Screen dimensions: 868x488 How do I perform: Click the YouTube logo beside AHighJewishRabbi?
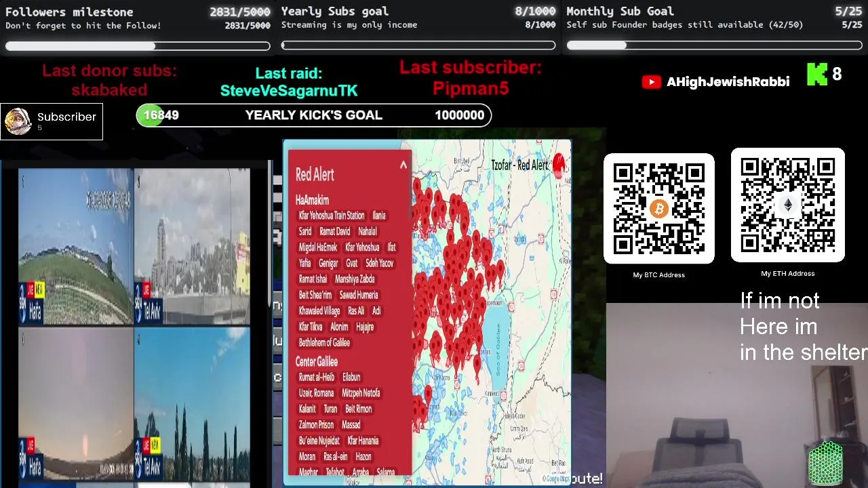tap(651, 82)
